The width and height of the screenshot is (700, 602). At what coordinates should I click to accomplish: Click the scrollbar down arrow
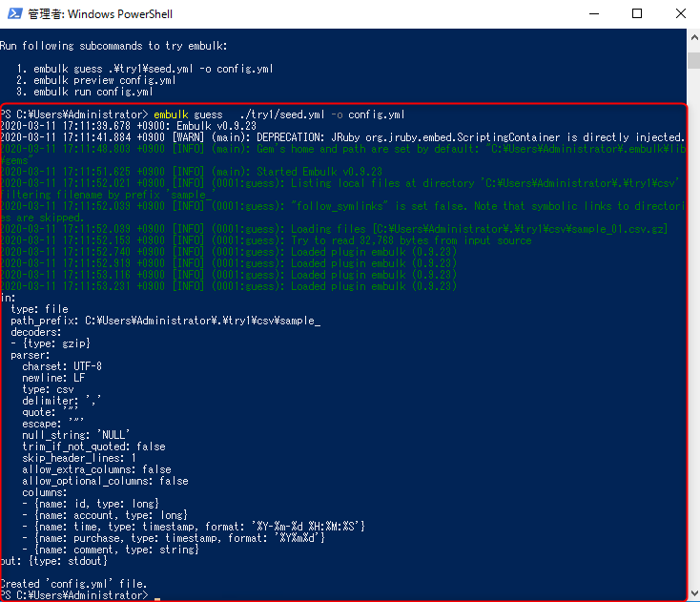point(694,593)
